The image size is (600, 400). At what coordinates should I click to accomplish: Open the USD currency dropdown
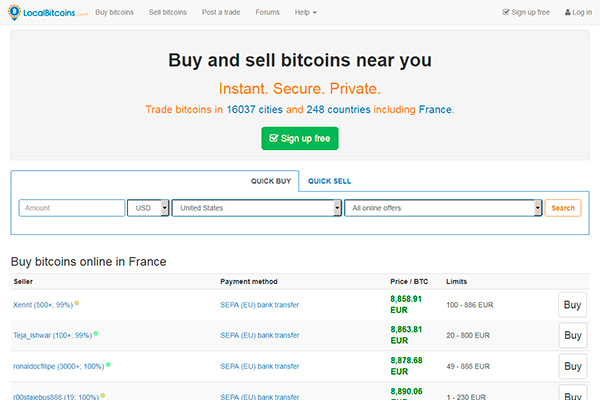click(x=148, y=208)
